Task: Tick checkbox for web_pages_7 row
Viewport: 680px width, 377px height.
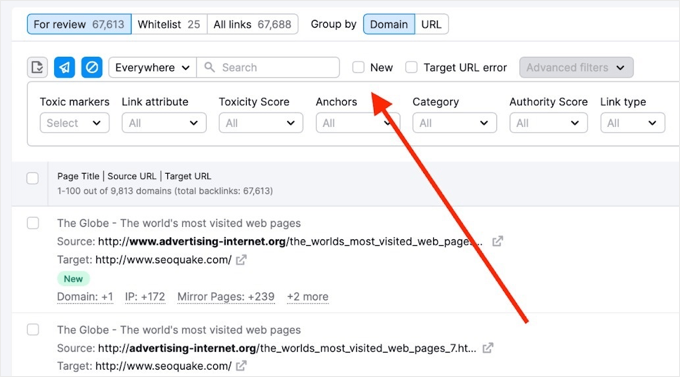Action: click(33, 330)
